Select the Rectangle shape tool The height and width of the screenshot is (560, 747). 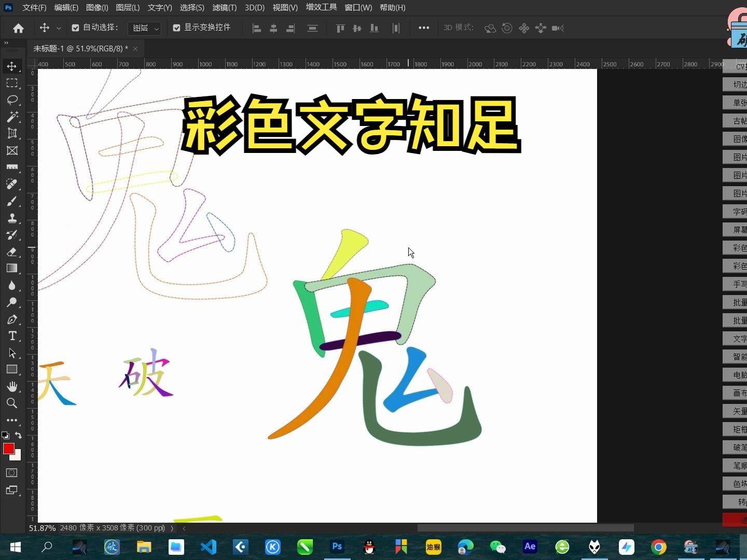coord(12,369)
